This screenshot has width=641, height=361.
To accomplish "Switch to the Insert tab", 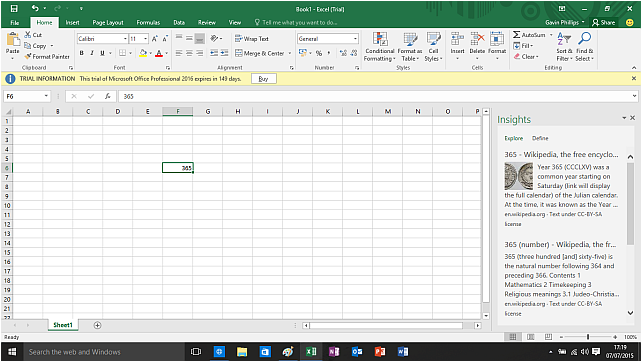I will pos(72,22).
